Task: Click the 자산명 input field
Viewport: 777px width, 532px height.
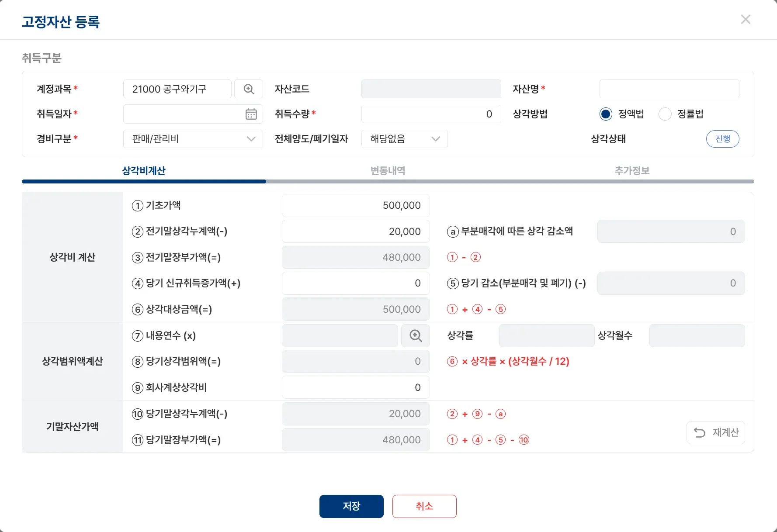Action: pyautogui.click(x=669, y=89)
